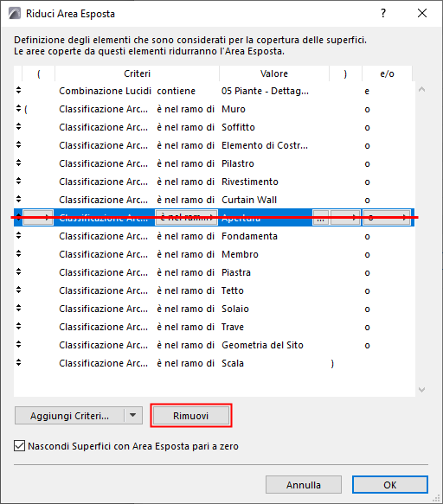The image size is (443, 504).
Task: Click the reorder handle of Combinazione Lucidi row
Action: [19, 90]
